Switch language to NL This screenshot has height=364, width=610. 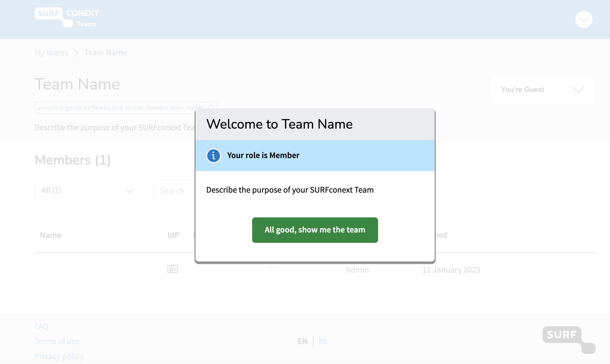click(324, 341)
